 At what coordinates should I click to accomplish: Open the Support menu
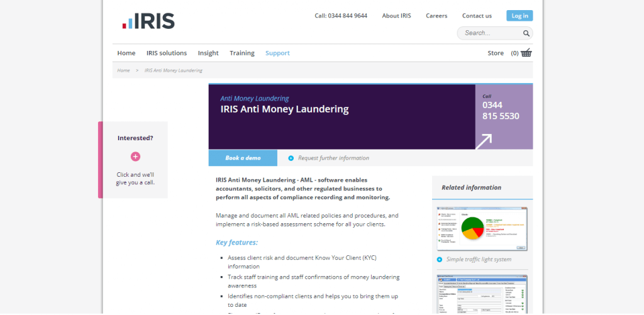click(277, 53)
